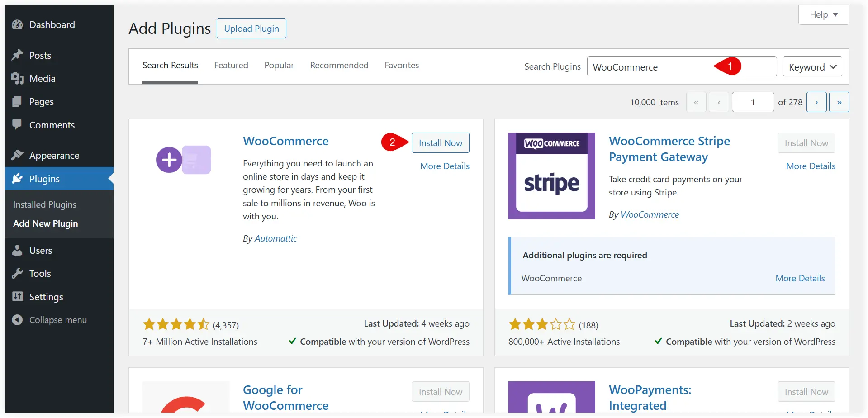This screenshot has width=868, height=418.
Task: Click the Posts pushpin icon
Action: [x=17, y=55]
